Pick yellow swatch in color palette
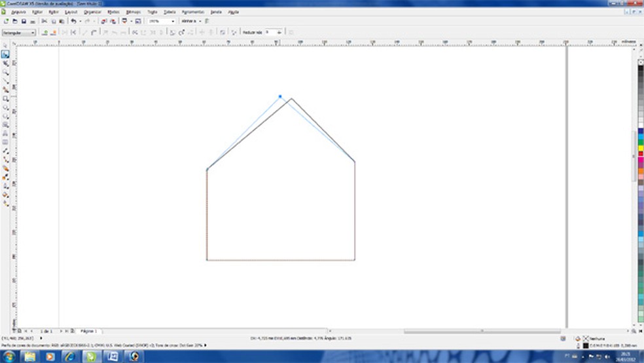Viewport: 644px width, 363px height. point(640,148)
